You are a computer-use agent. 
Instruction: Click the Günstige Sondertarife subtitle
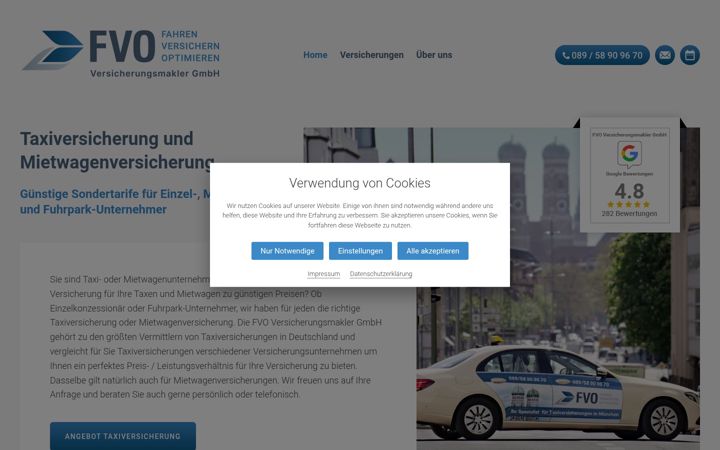point(115,201)
